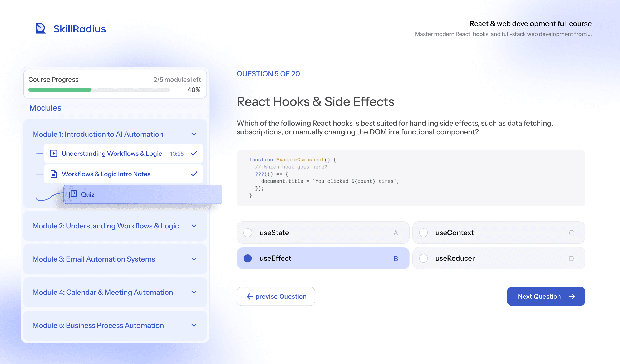The width and height of the screenshot is (620, 364).
Task: Click the SkillRadius logo icon
Action: click(41, 28)
